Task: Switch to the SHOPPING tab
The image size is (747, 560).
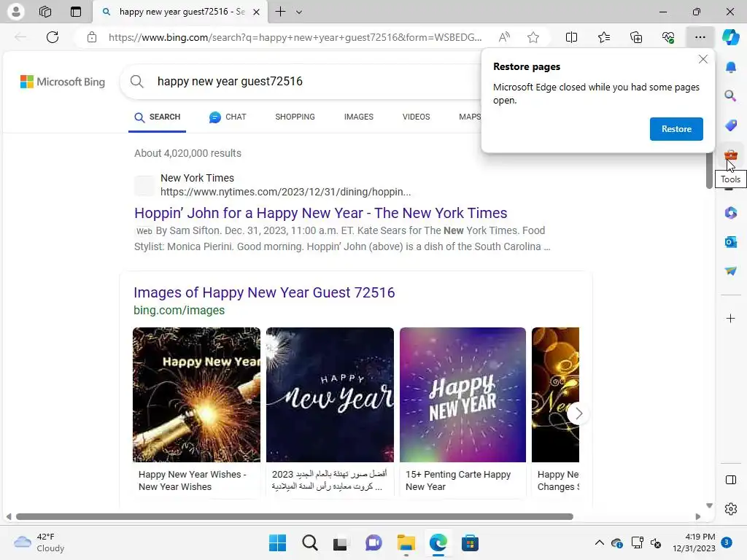Action: coord(295,117)
